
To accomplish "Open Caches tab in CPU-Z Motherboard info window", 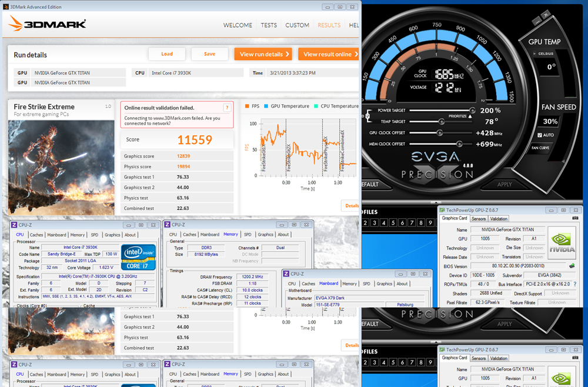I will click(x=308, y=284).
